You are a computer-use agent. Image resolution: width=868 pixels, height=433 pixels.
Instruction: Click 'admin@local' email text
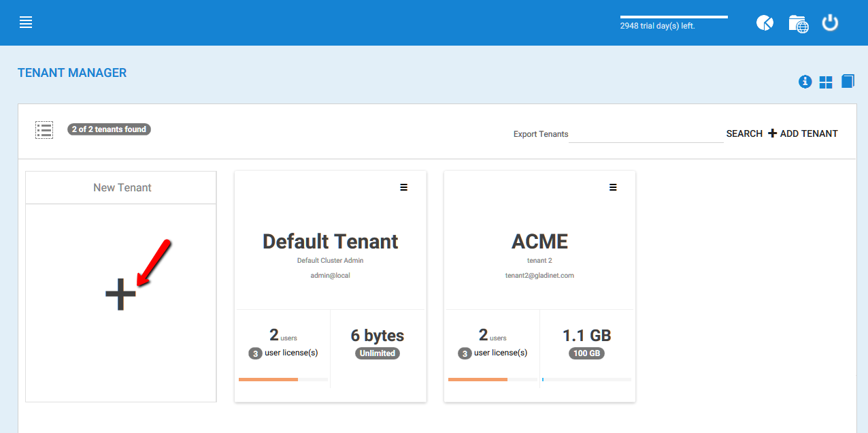331,276
